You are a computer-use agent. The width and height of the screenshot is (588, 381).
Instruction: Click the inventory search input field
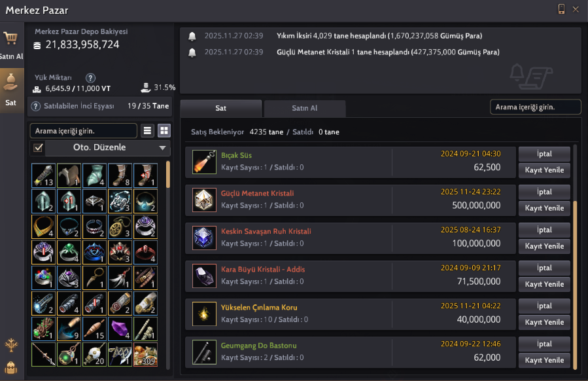tap(84, 131)
